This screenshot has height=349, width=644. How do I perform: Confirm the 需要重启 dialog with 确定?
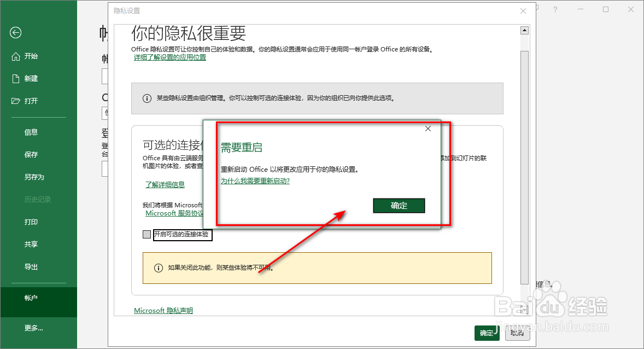coord(399,206)
